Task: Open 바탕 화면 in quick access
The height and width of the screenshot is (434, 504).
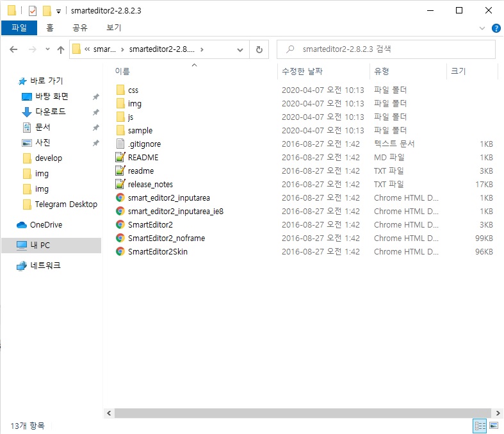Action: (51, 96)
